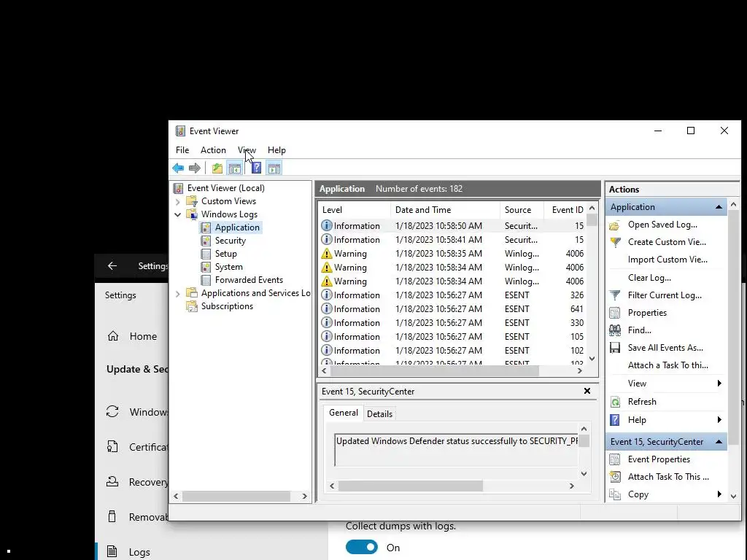Screen dimensions: 747x560
Task: Open the File menu
Action: tap(182, 150)
